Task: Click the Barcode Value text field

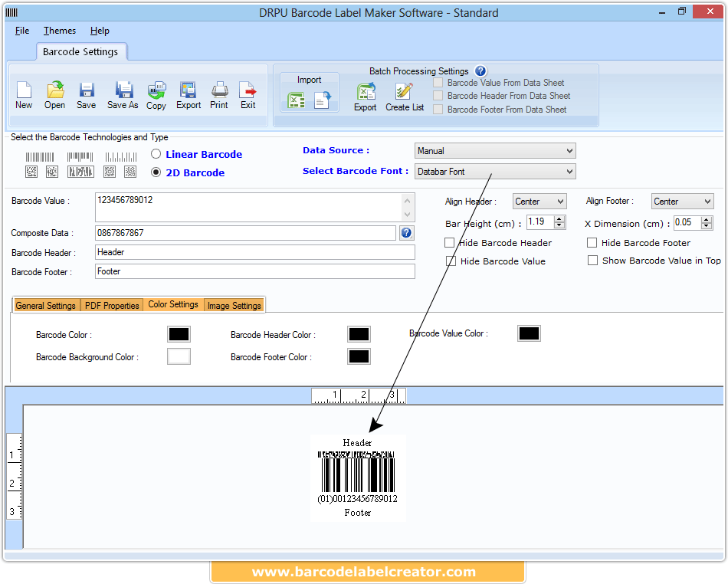Action: tap(255, 207)
